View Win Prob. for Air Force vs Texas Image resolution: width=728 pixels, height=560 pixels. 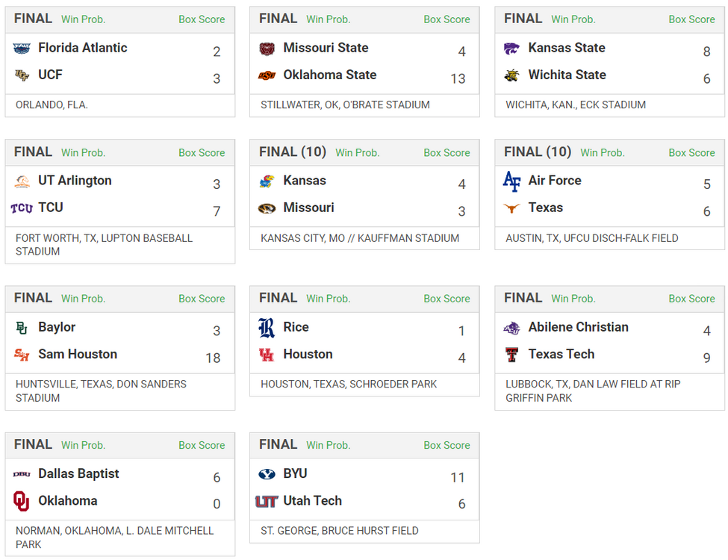(x=602, y=152)
